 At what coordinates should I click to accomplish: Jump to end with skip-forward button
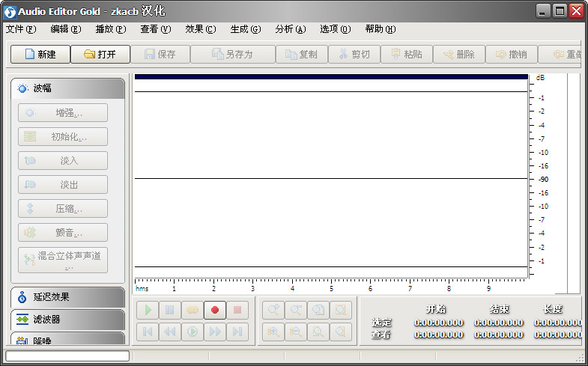pyautogui.click(x=237, y=332)
